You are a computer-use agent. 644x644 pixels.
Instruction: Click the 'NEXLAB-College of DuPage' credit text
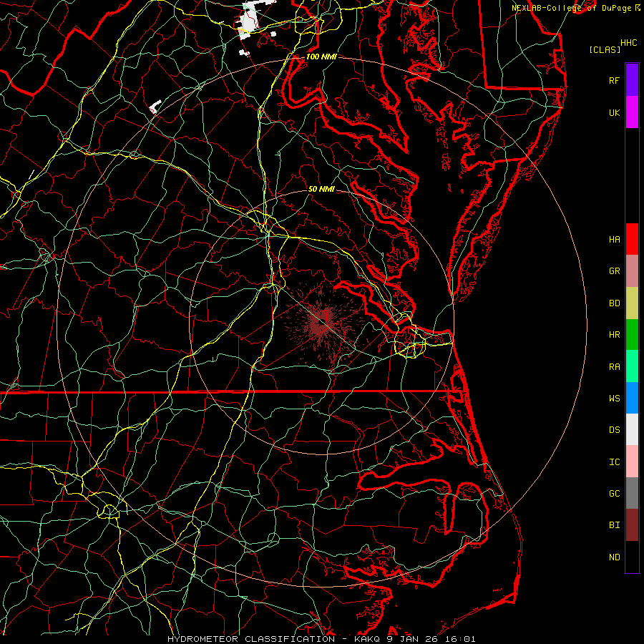[x=571, y=8]
